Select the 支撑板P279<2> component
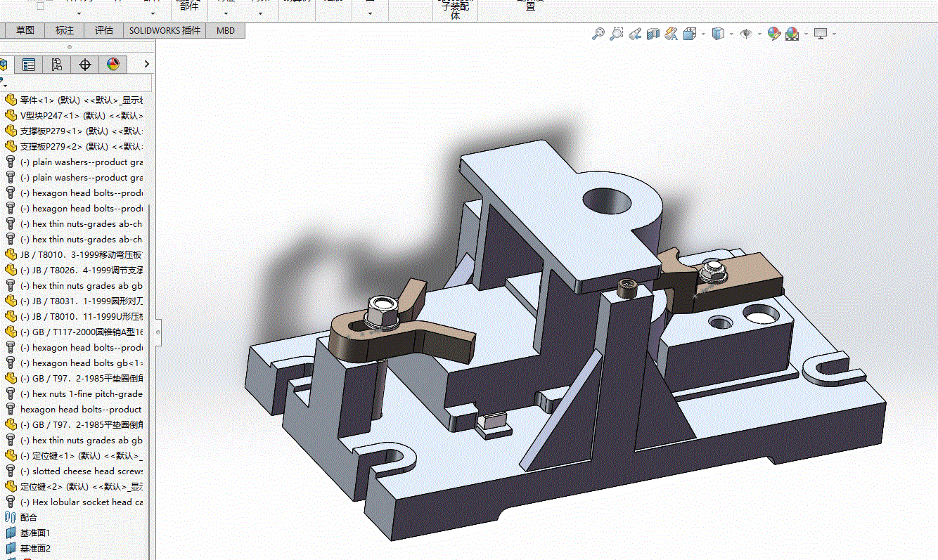This screenshot has width=938, height=560. click(x=74, y=146)
